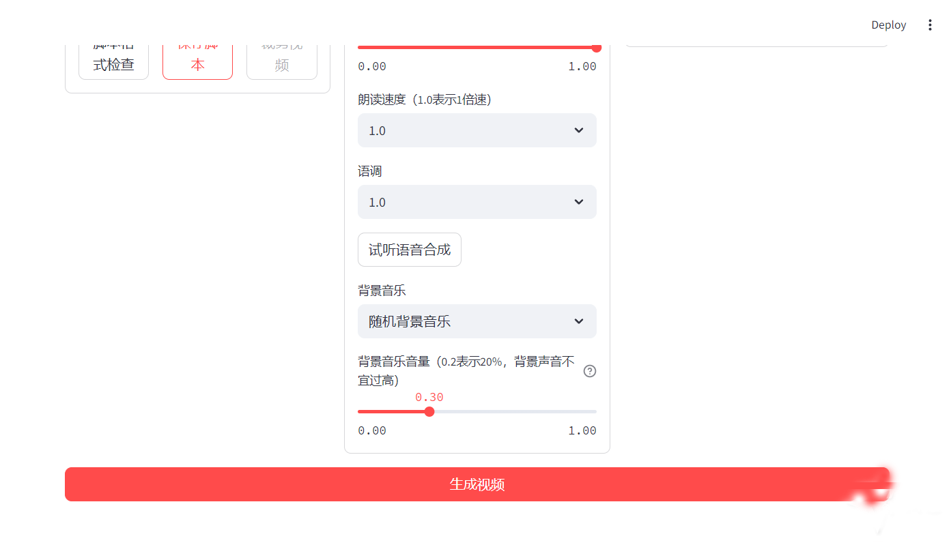Click the chevron arrow of the 语调 select box
Screen dimensions: 951x560
tap(579, 202)
